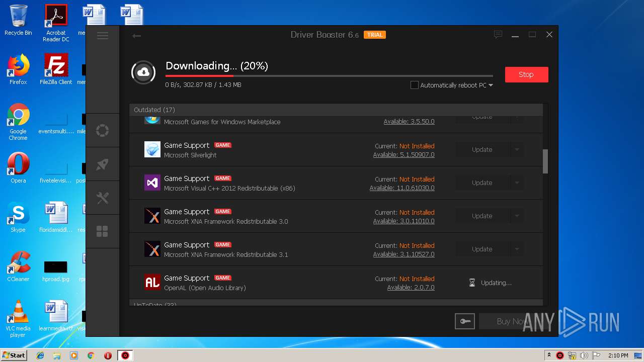Open Available: 5.1.50907.0 version link
Viewport: 644px width, 362px height.
pos(404,155)
